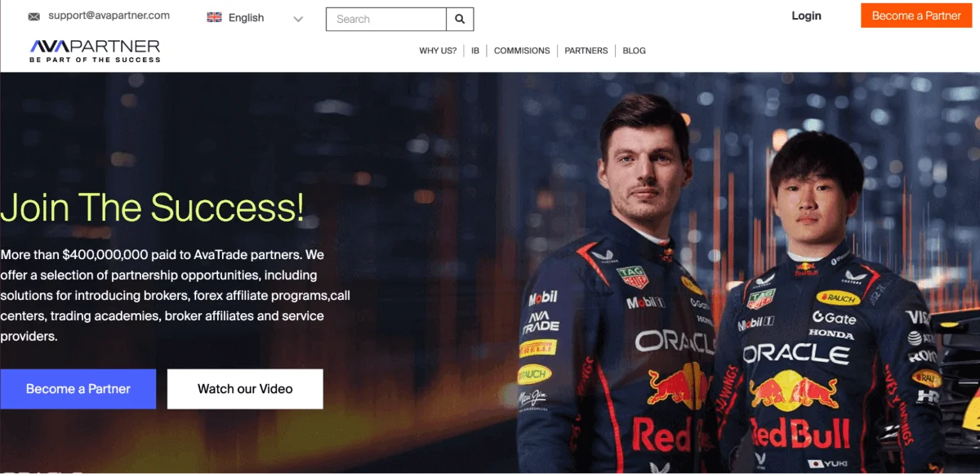This screenshot has width=980, height=474.
Task: Visit the BLOG link
Action: (x=635, y=51)
